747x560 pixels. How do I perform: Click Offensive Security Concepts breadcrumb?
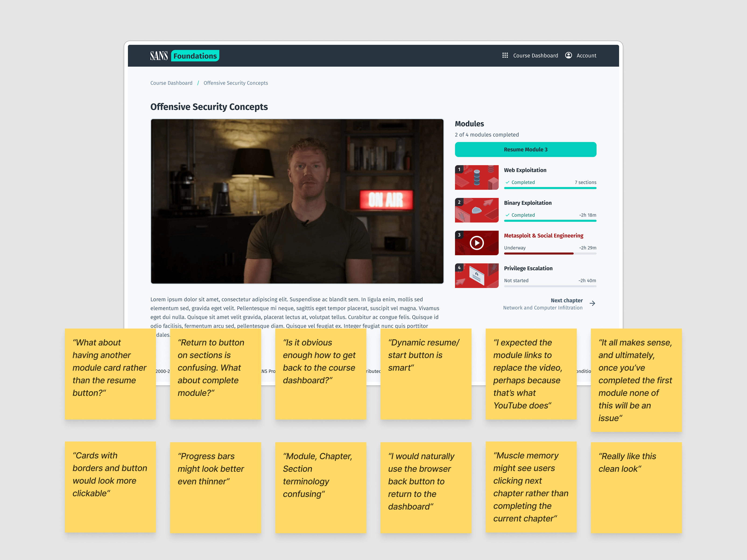[236, 83]
